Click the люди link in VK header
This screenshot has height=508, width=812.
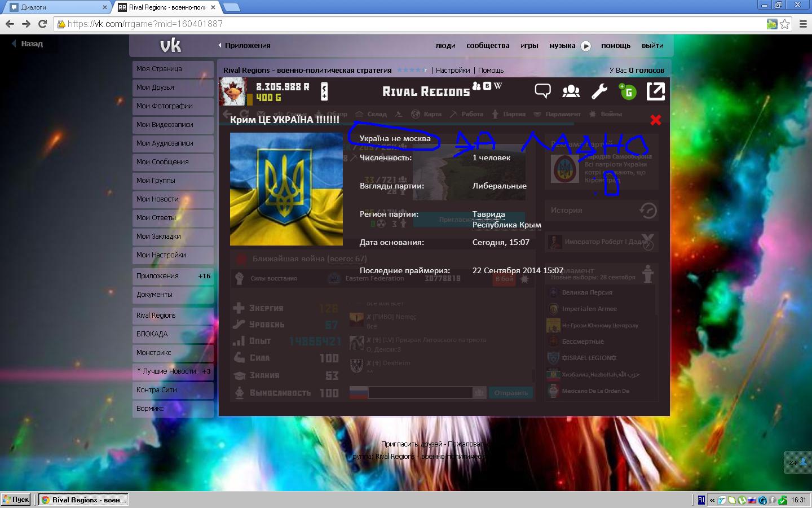click(445, 46)
